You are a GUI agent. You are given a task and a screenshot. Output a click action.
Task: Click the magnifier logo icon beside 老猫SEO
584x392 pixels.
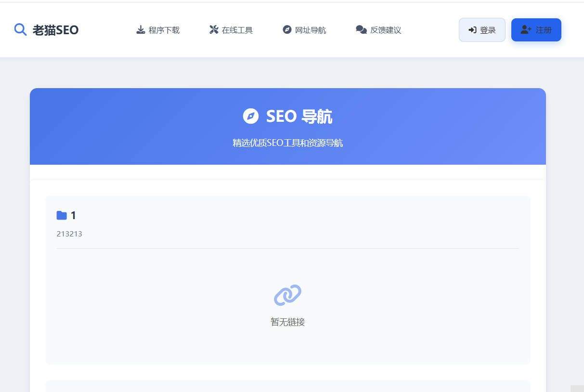pos(20,30)
